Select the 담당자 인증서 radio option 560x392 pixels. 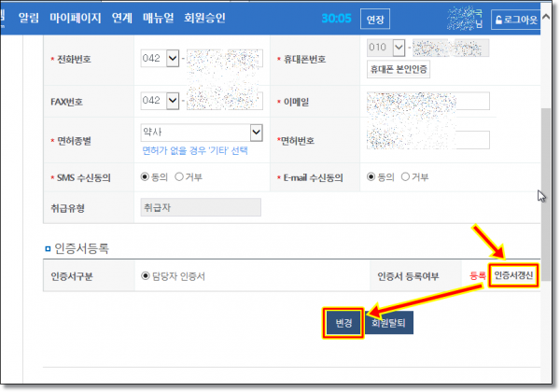pos(144,275)
